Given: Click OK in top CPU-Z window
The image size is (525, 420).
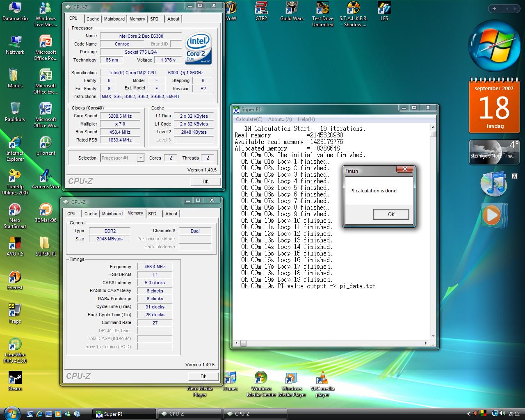Looking at the screenshot, I should coord(205,181).
